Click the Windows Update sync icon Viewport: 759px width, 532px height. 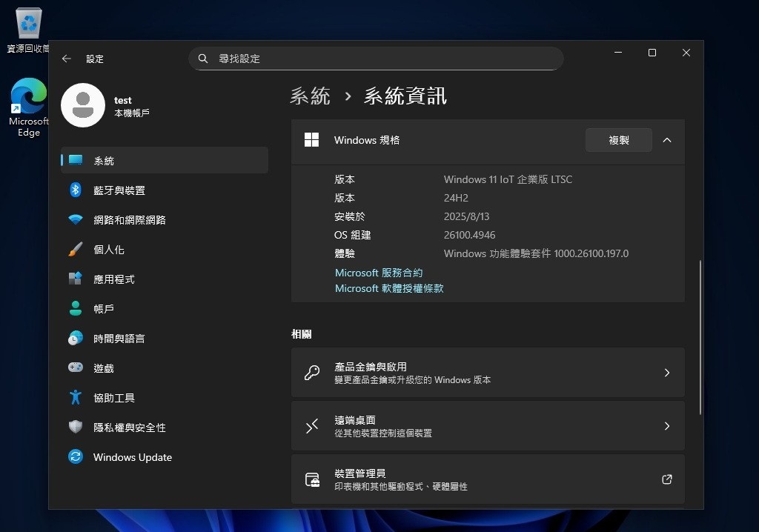(x=76, y=456)
